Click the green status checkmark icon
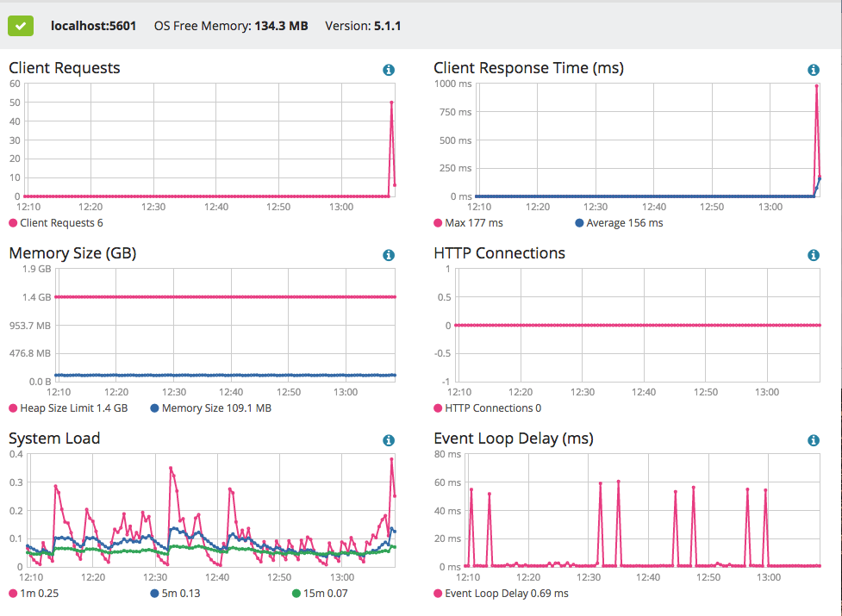This screenshot has height=616, width=842. pos(21,26)
